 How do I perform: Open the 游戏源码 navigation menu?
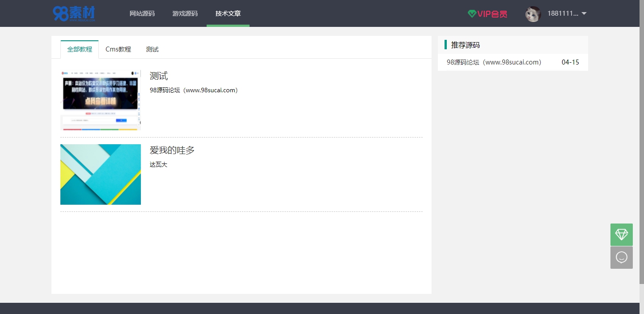[185, 13]
